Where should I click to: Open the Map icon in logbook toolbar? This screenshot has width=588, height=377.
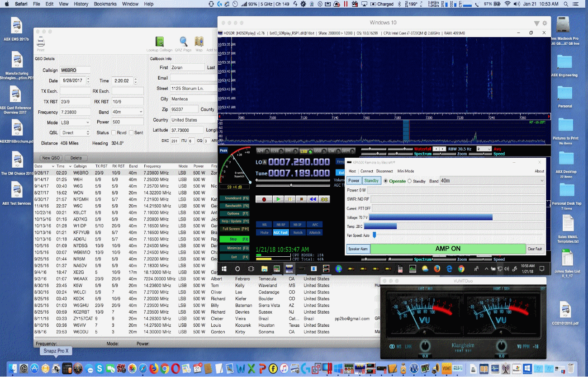click(x=199, y=42)
